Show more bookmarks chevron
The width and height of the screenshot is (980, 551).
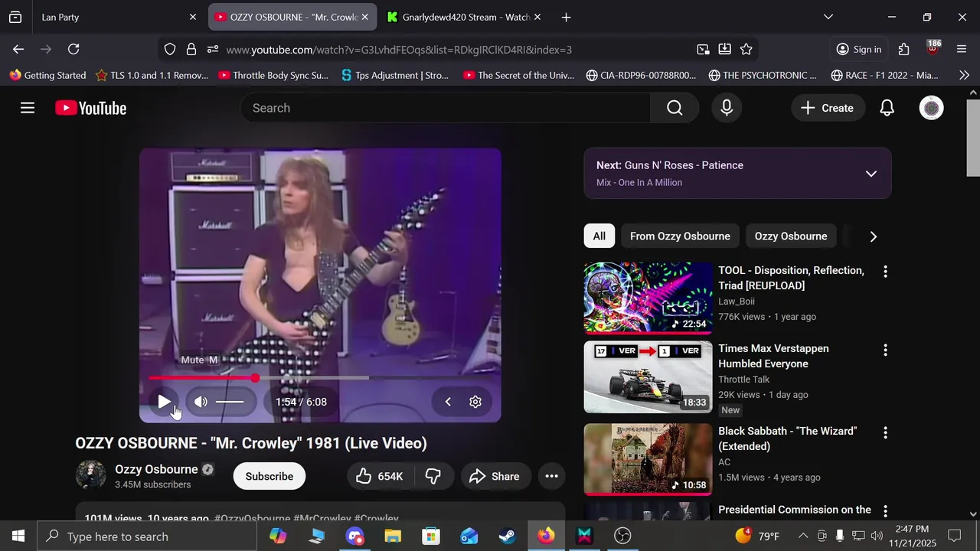(x=964, y=75)
